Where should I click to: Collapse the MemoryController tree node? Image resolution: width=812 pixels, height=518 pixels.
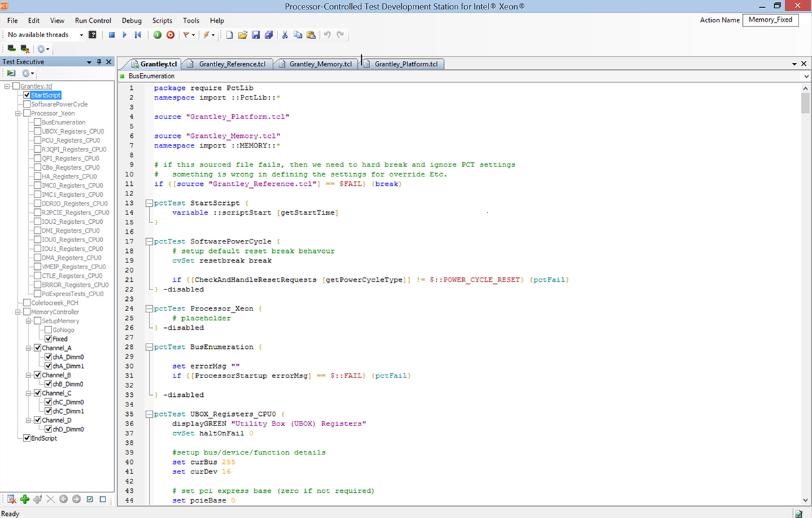[17, 312]
